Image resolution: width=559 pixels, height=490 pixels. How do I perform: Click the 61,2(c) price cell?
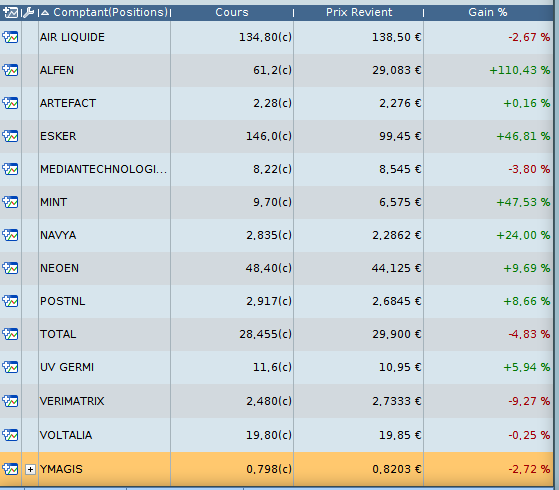[272, 70]
